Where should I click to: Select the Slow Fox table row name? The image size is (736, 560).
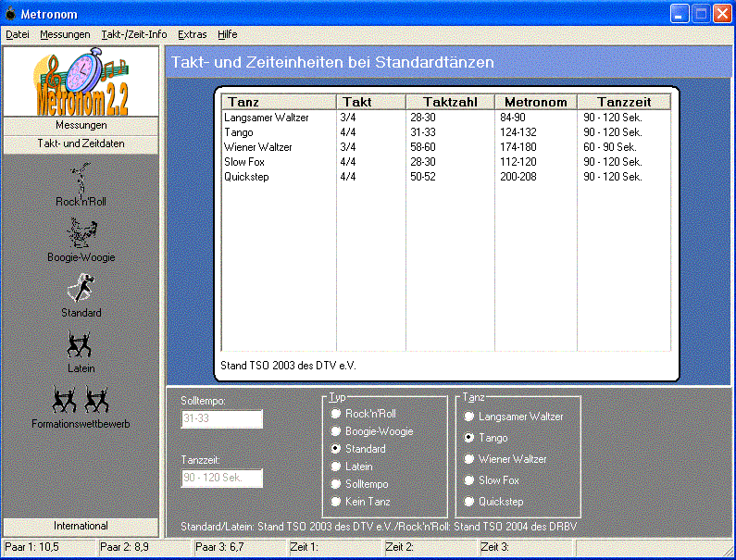pos(244,162)
